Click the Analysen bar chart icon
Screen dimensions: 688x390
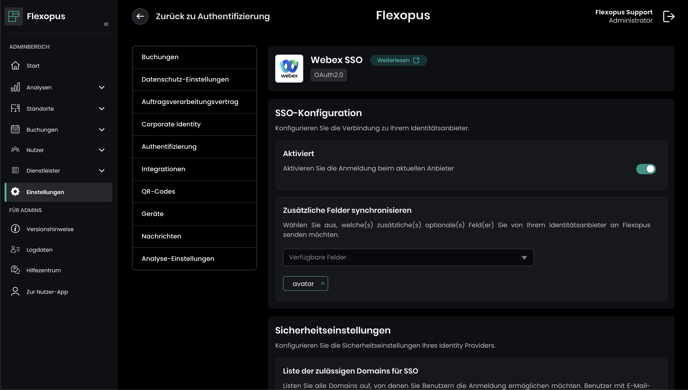click(15, 87)
